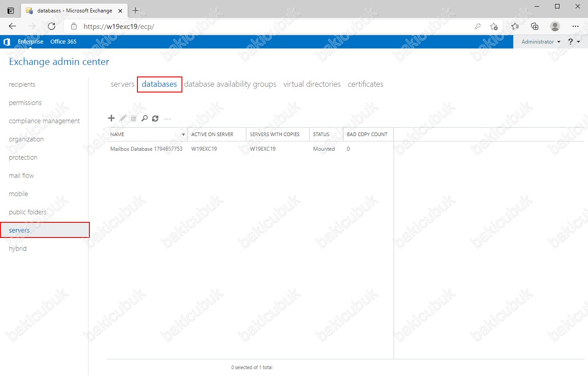The image size is (588, 382).
Task: Select the Enterprise header tab
Action: 31,42
